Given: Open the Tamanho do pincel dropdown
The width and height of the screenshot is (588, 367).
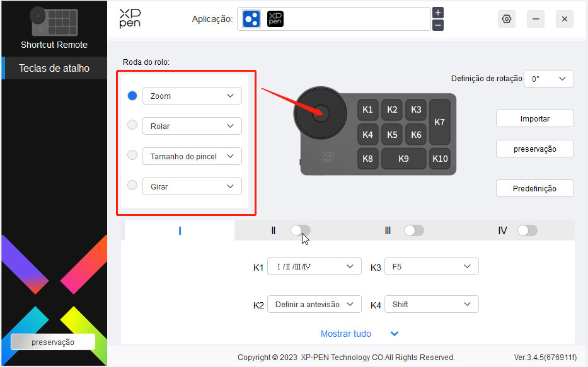Looking at the screenshot, I should (192, 156).
